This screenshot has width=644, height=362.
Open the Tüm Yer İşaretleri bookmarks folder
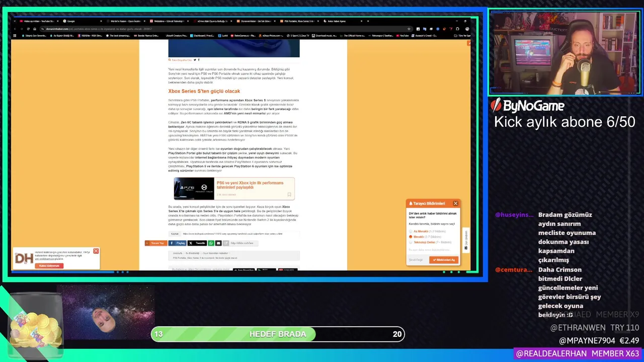[462, 36]
